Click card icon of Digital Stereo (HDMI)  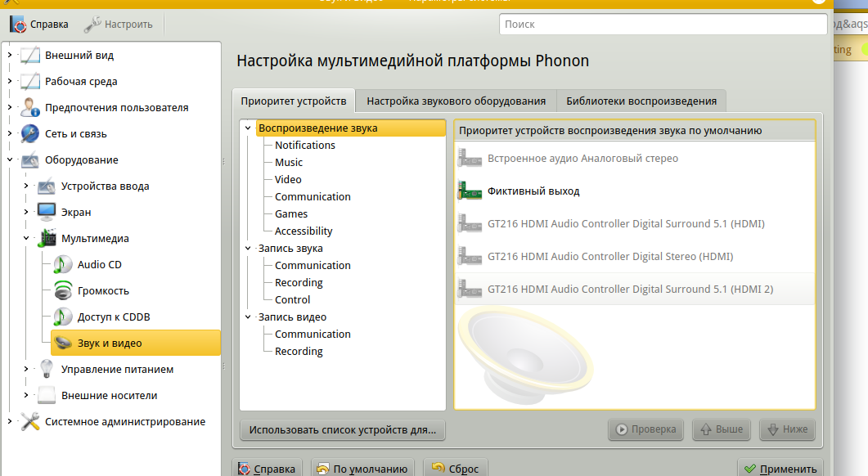point(470,256)
